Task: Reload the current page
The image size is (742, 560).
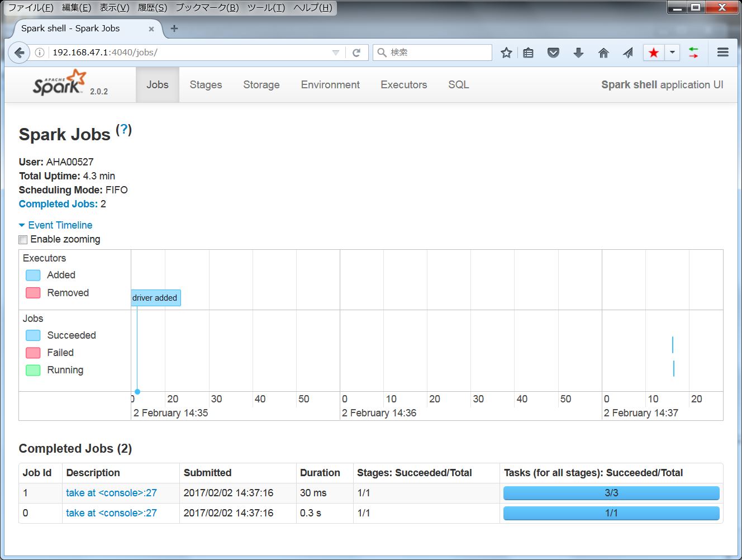Action: (357, 52)
